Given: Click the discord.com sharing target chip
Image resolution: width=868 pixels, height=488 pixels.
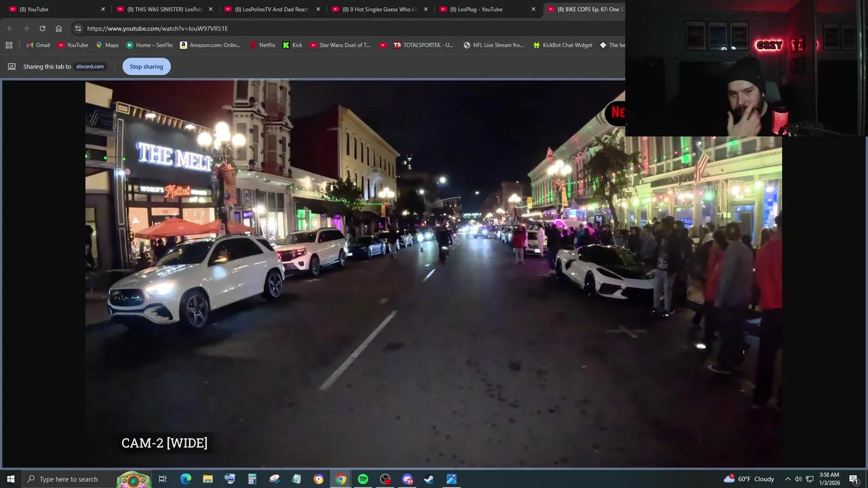Looking at the screenshot, I should tap(90, 66).
